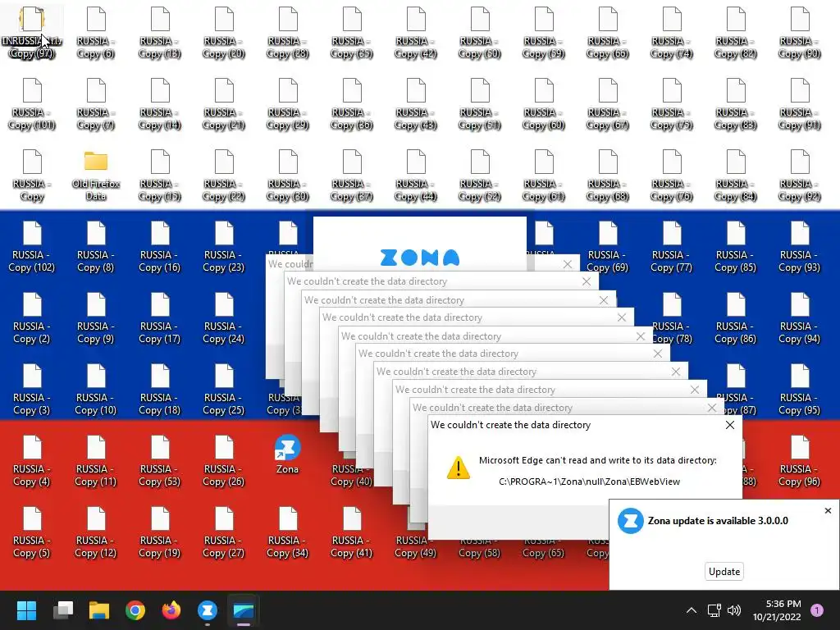This screenshot has height=630, width=840.
Task: Select file RUSSIA - Copy (77)
Action: coord(671,248)
